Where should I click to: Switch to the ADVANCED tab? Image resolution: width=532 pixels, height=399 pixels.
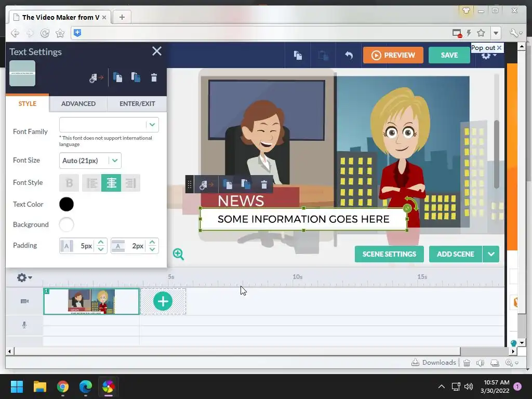78,103
